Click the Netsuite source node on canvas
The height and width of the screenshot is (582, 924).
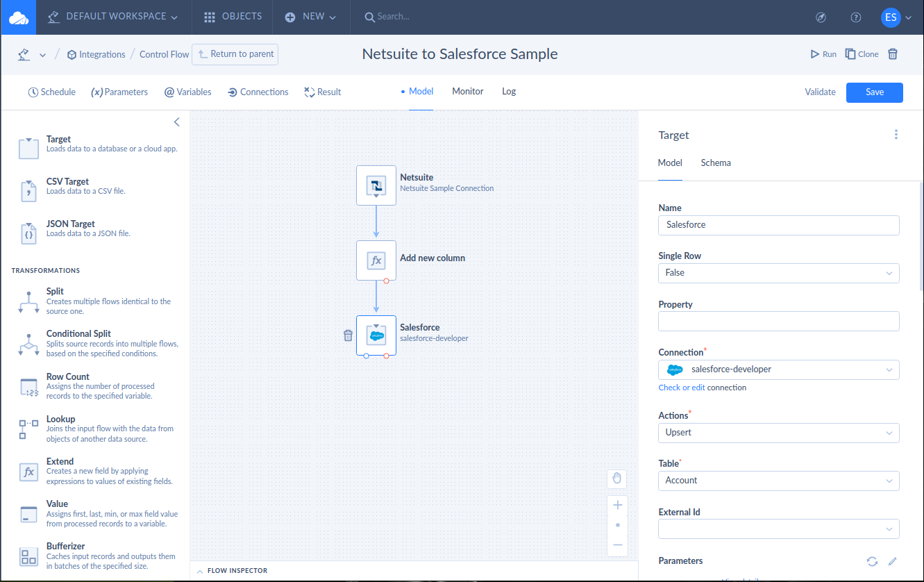tap(376, 185)
